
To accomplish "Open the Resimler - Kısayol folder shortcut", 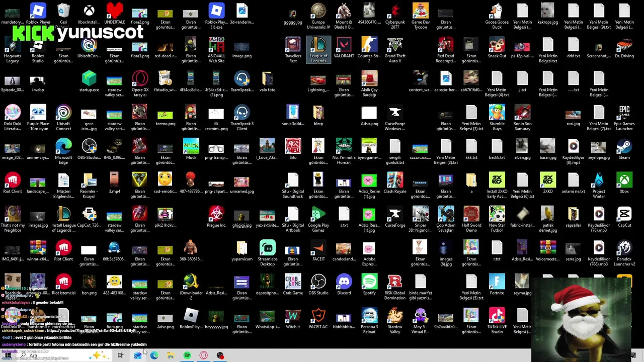I will [89, 186].
